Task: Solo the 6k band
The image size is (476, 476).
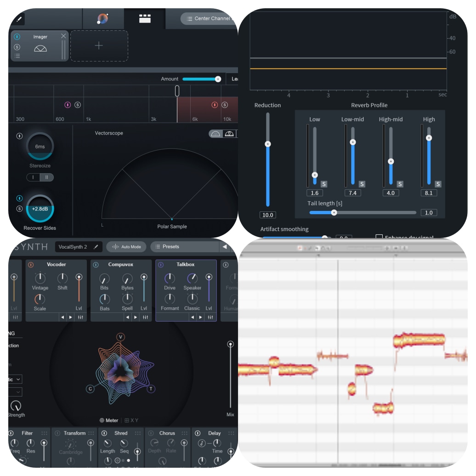Action: coord(225,105)
